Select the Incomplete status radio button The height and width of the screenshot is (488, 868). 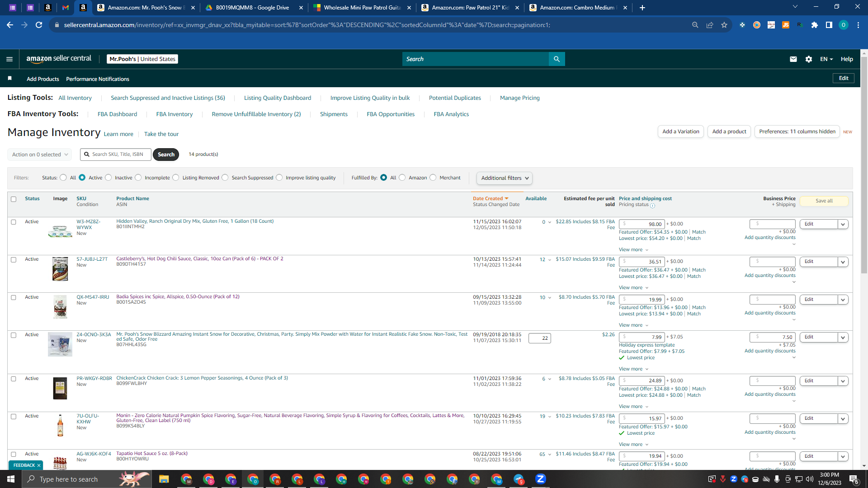point(138,178)
